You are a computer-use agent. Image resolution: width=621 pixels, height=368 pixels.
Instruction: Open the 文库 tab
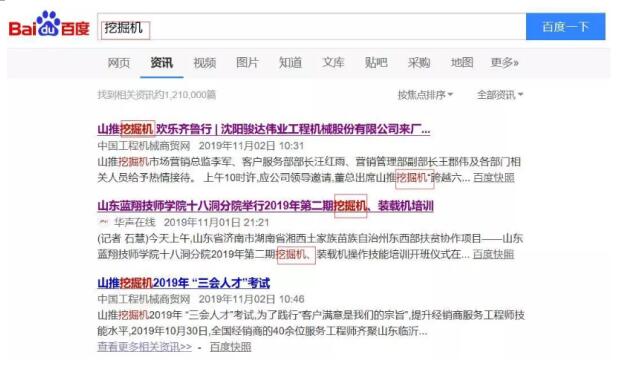coord(333,62)
